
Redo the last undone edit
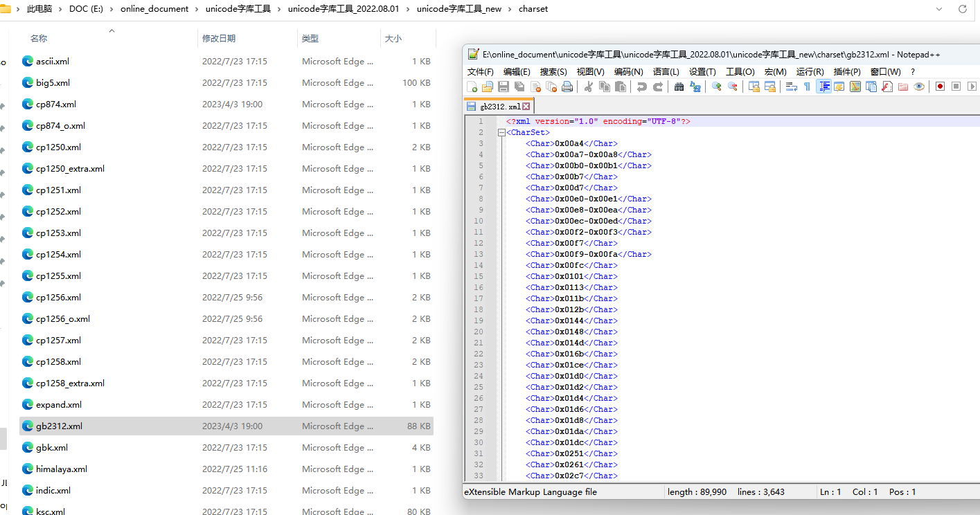[x=658, y=87]
